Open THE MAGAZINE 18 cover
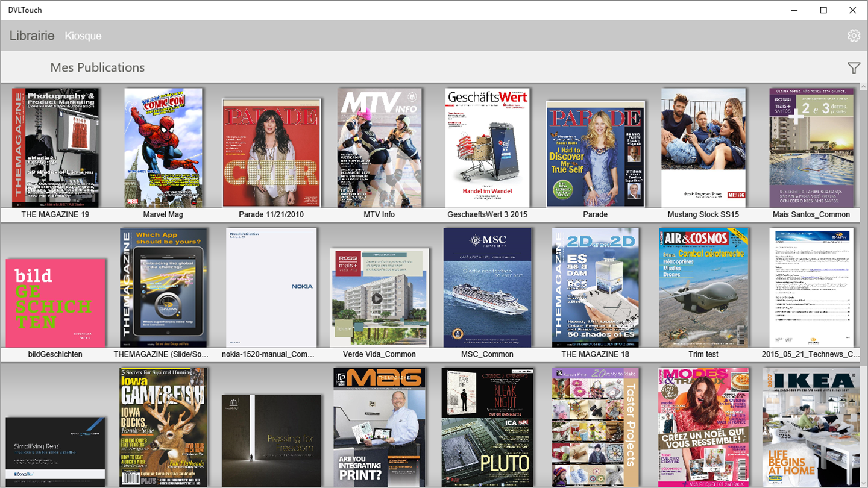The image size is (868, 488). click(596, 288)
